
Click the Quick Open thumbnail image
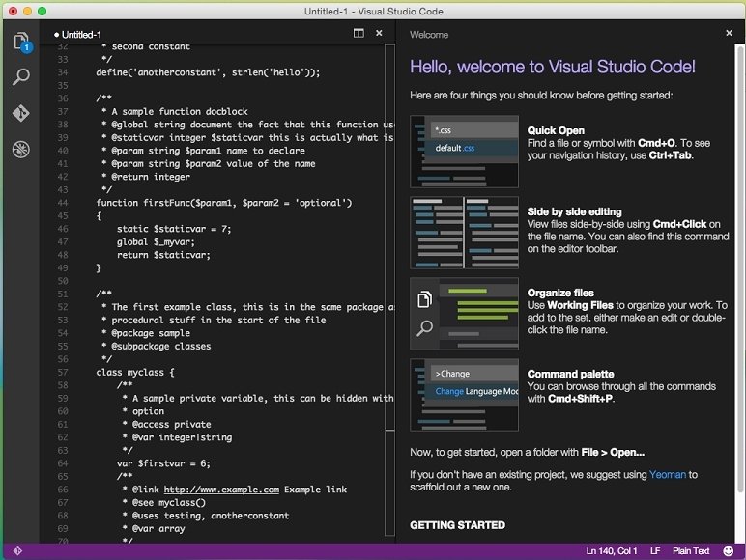[x=465, y=152]
